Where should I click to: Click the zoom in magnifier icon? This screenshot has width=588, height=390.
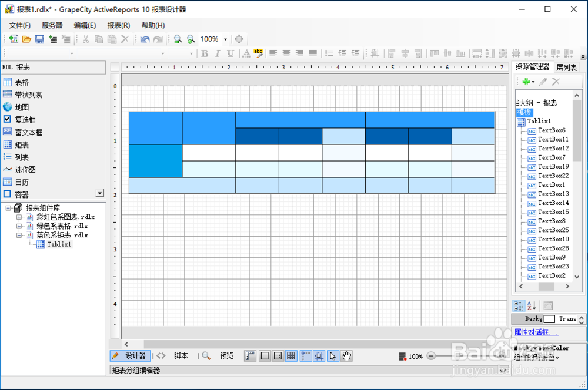(191, 39)
